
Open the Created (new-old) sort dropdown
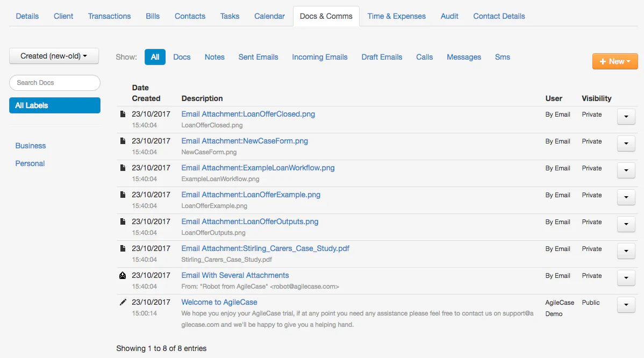54,55
